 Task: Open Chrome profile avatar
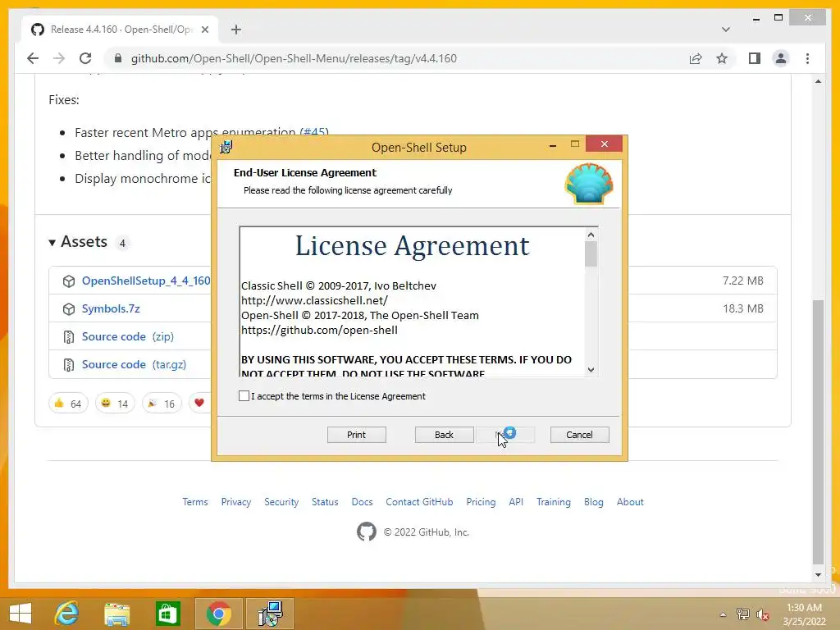tap(781, 58)
